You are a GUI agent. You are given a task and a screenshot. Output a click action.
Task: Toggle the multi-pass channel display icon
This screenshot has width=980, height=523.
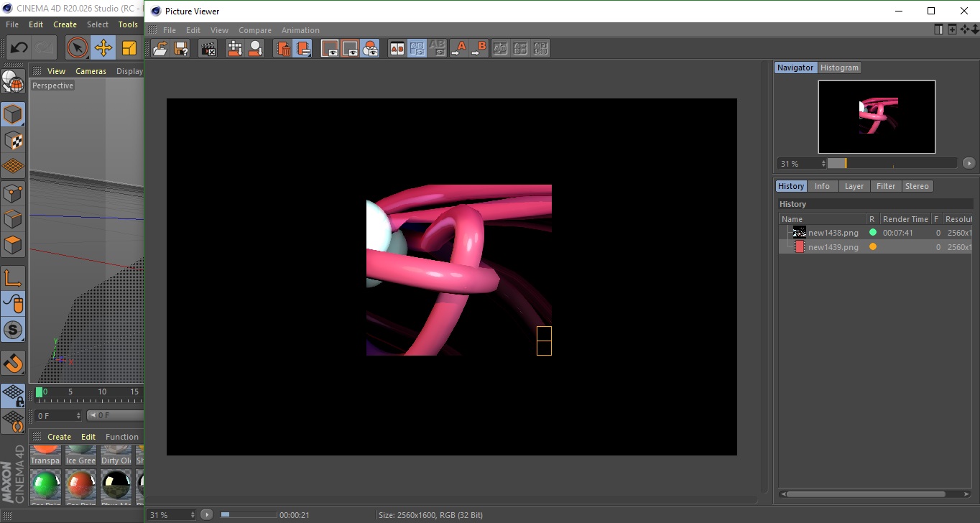(370, 49)
